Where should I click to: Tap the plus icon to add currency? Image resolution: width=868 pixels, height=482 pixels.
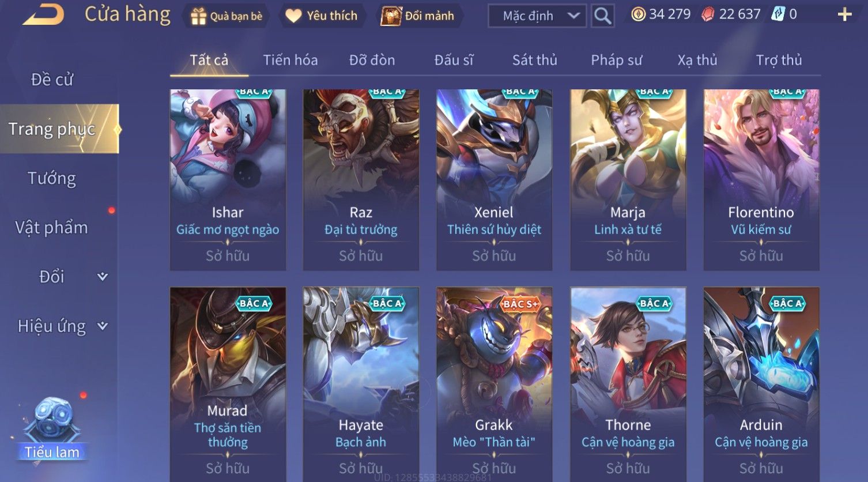pyautogui.click(x=844, y=14)
